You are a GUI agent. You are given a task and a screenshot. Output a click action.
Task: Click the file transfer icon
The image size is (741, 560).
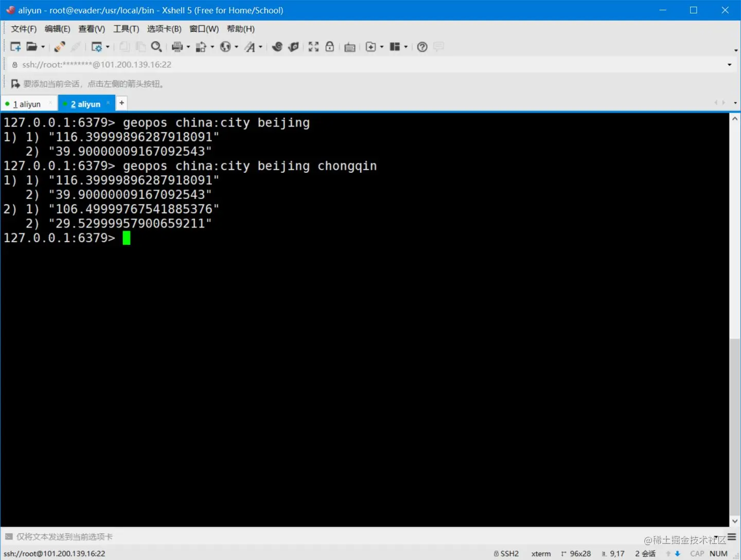tap(201, 47)
